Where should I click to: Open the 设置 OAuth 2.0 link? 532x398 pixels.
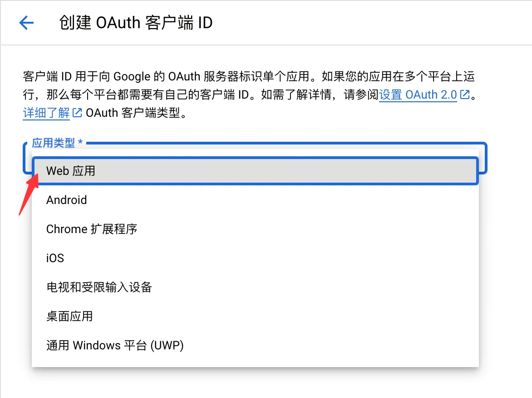(418, 95)
